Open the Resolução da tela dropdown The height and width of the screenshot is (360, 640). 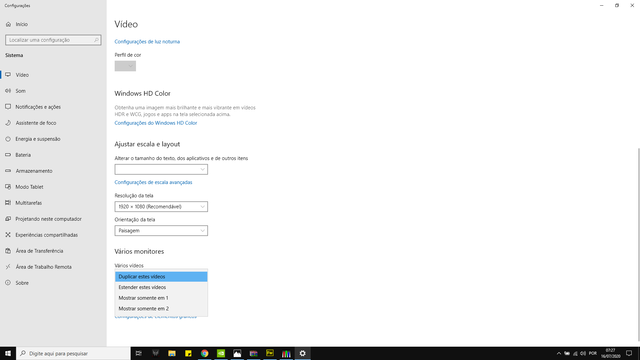point(161,207)
